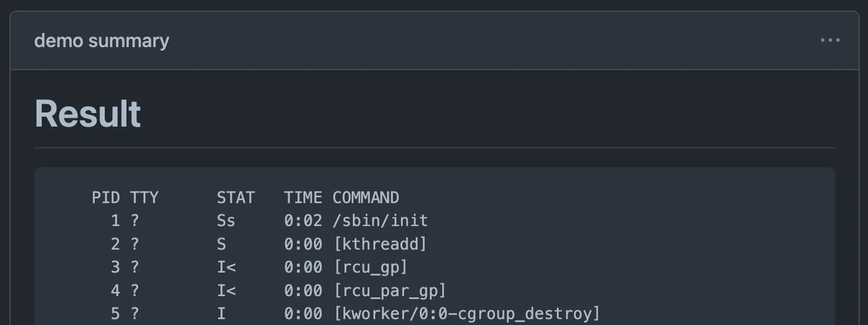This screenshot has width=868, height=325.
Task: Click the Ss status value
Action: 226,221
